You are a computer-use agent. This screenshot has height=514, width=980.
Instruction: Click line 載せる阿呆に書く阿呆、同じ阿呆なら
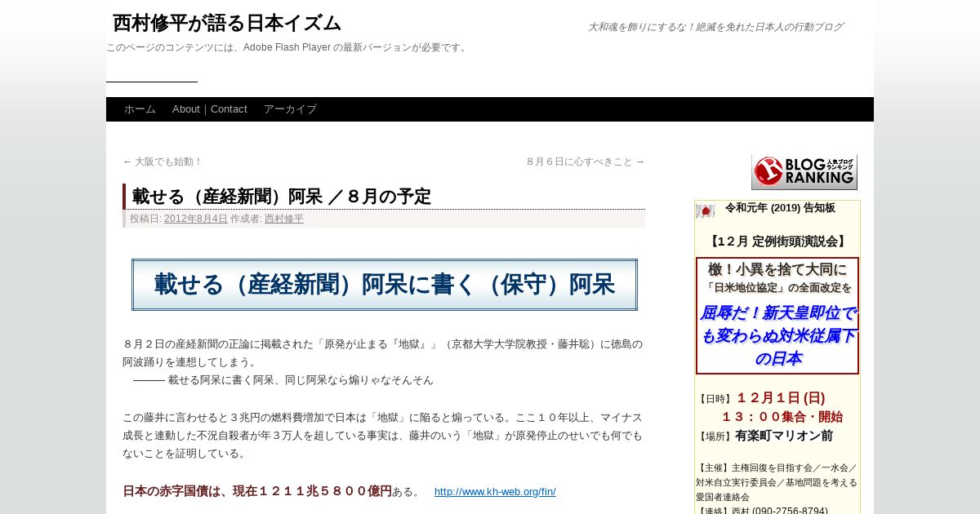point(301,380)
